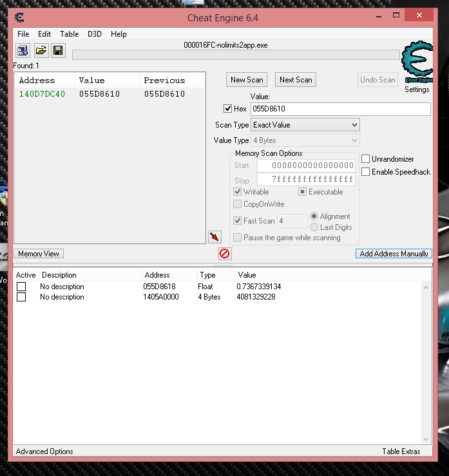
Task: Open the Value Type dropdown
Action: click(305, 140)
